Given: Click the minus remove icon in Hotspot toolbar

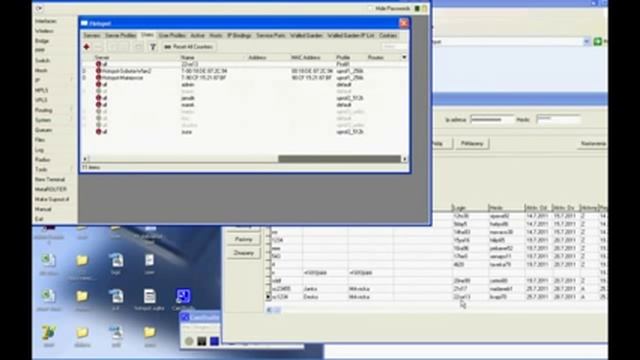Looking at the screenshot, I should [x=98, y=47].
